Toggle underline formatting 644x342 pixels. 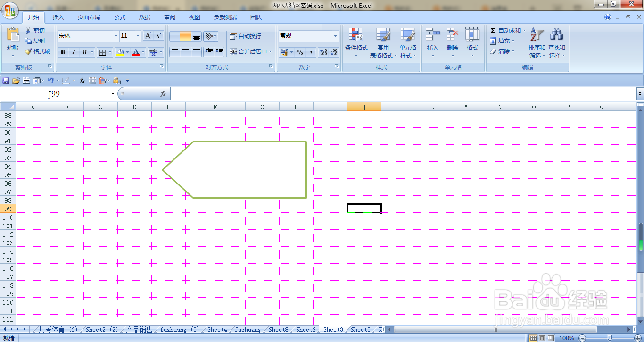pyautogui.click(x=84, y=52)
